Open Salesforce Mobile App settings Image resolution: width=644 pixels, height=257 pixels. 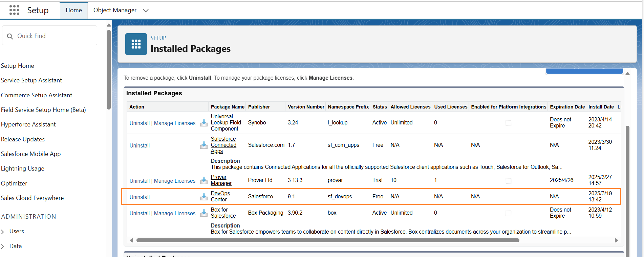(31, 154)
